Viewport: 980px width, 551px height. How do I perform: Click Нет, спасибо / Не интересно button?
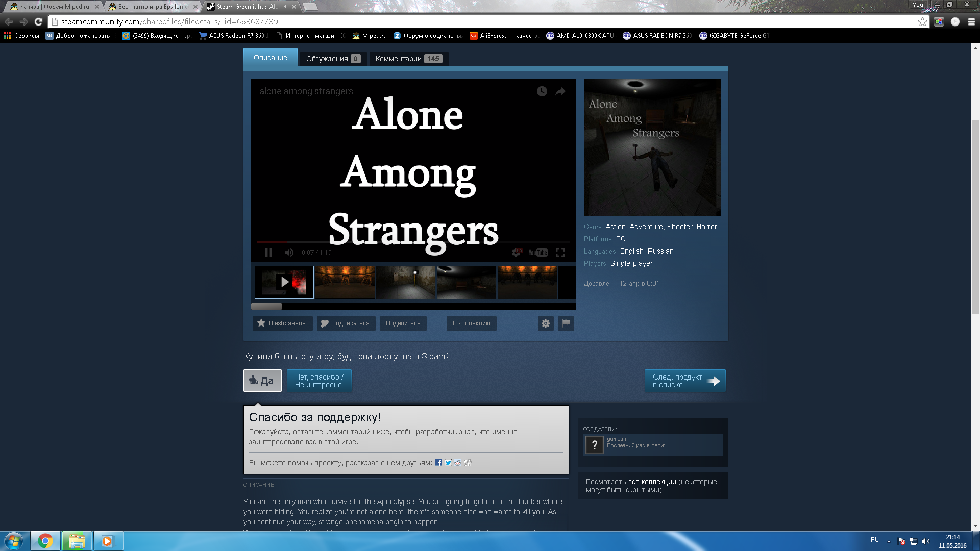tap(319, 381)
